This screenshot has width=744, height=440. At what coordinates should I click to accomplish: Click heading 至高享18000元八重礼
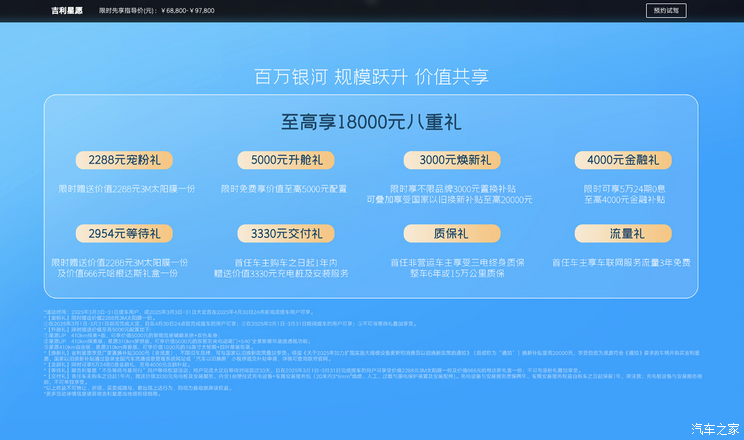click(x=371, y=122)
